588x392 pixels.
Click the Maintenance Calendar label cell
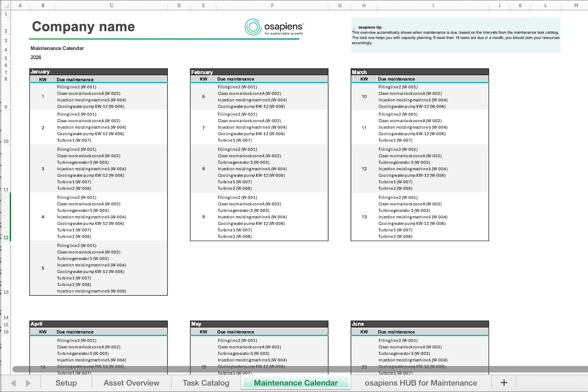(57, 48)
